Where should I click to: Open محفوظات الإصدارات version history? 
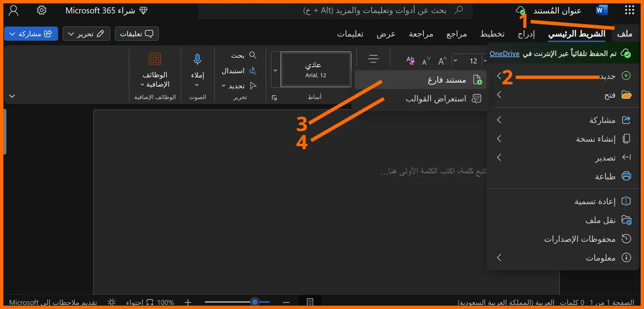pyautogui.click(x=563, y=239)
